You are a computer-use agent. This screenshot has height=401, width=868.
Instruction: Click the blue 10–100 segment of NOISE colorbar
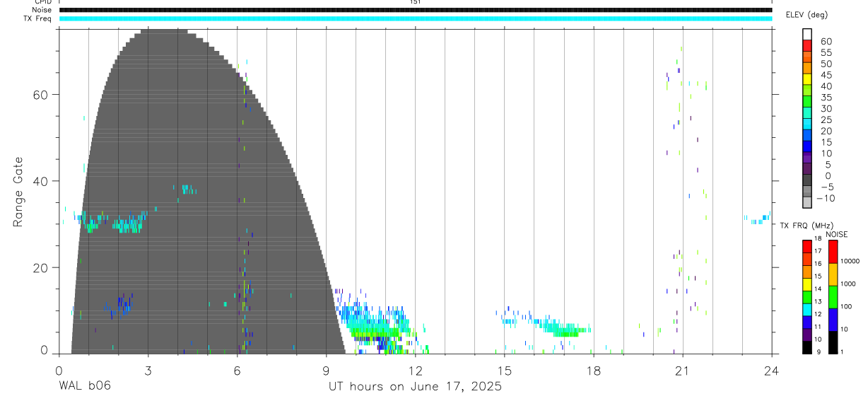point(833,319)
